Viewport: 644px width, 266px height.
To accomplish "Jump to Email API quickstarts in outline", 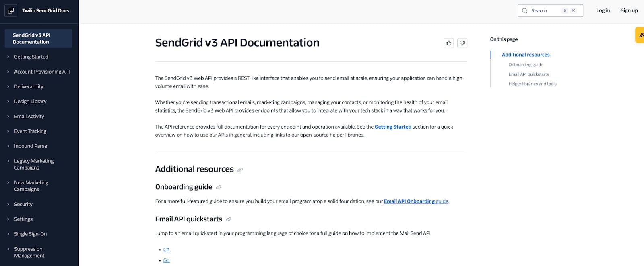I will pos(528,75).
